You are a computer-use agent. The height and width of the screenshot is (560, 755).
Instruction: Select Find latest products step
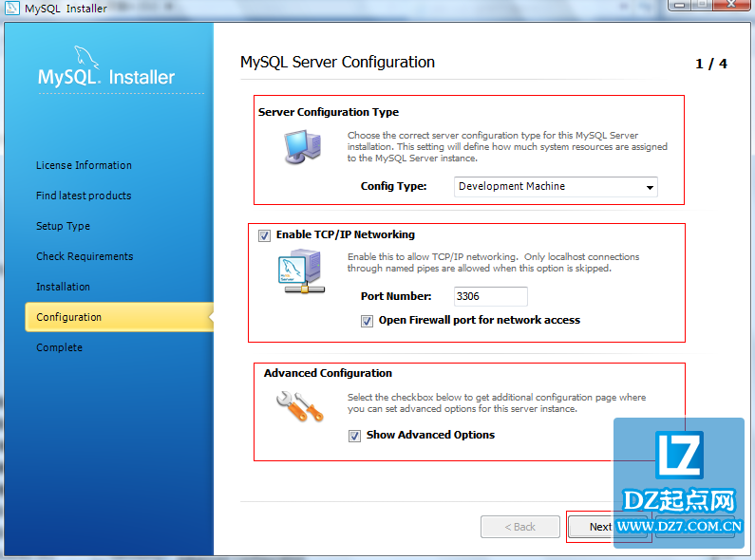[84, 196]
